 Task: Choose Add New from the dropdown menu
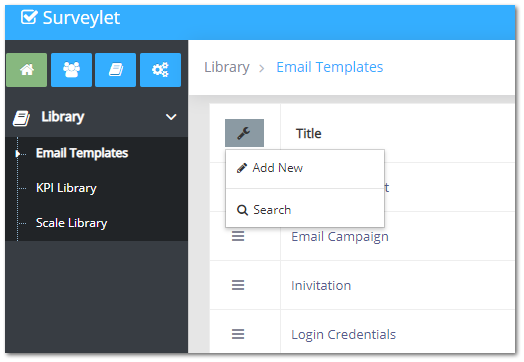305,168
